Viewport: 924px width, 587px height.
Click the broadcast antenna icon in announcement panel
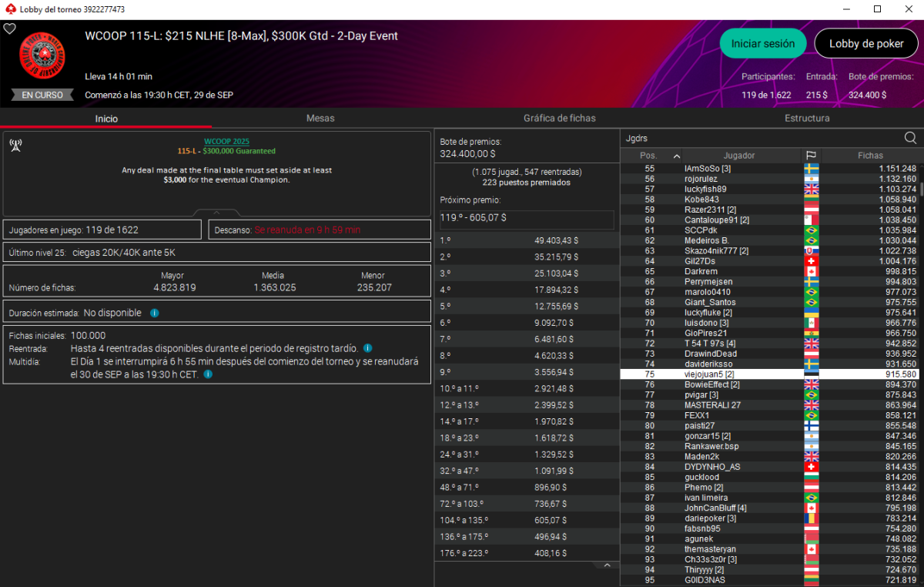15,146
